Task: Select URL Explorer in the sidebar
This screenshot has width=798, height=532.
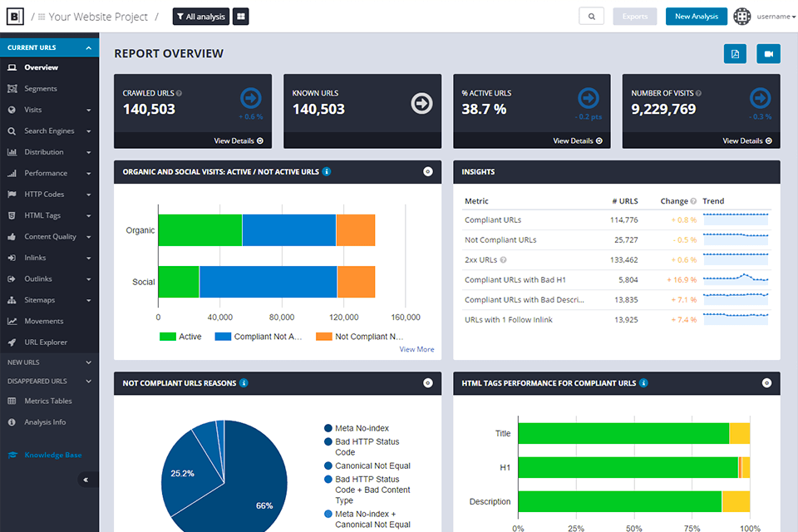Action: click(45, 342)
